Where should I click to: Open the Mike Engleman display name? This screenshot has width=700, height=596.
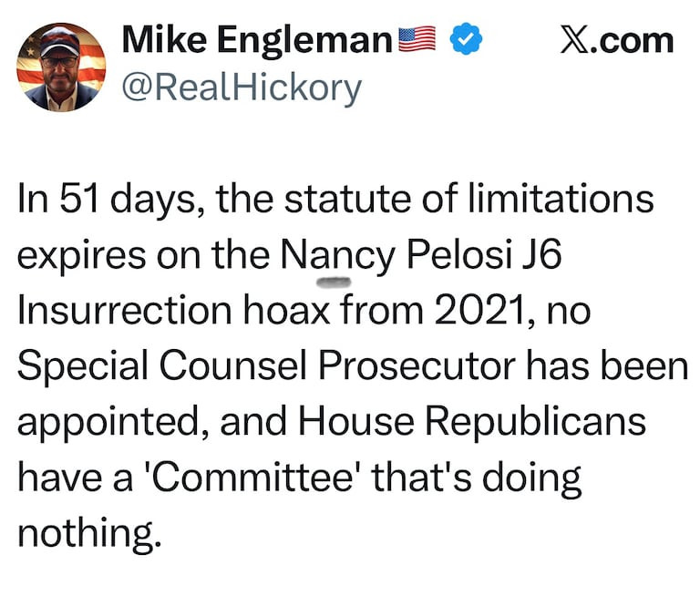coord(257,41)
